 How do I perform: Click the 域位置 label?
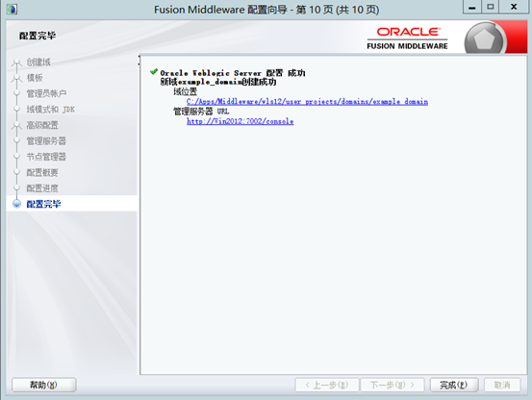pyautogui.click(x=186, y=91)
